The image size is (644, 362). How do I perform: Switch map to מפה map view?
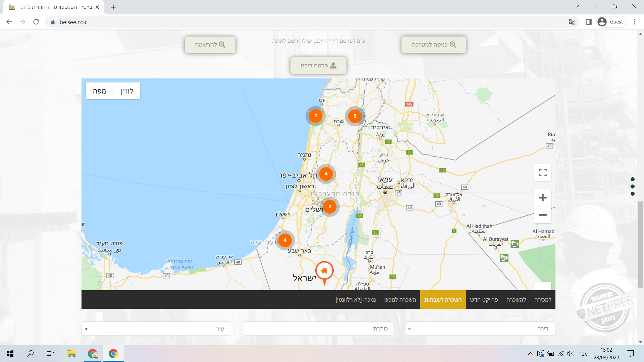[99, 91]
